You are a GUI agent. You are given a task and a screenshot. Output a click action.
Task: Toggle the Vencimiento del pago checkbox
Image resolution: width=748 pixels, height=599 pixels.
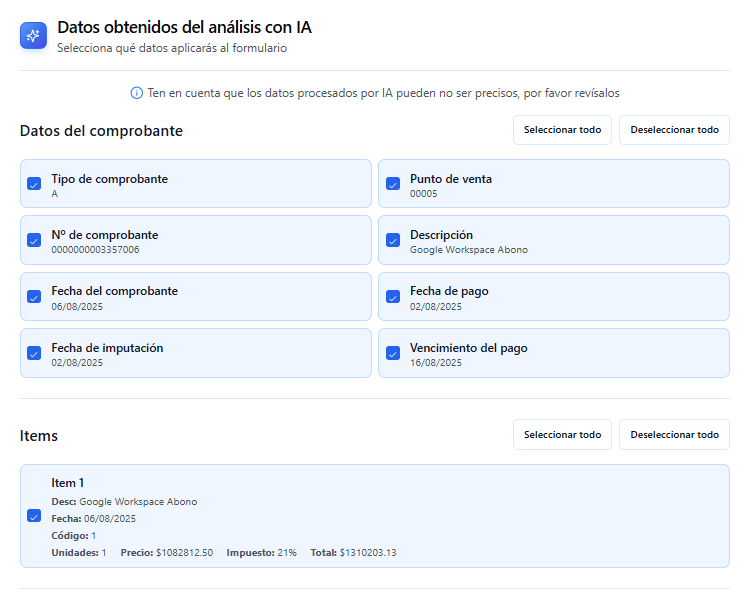[393, 353]
